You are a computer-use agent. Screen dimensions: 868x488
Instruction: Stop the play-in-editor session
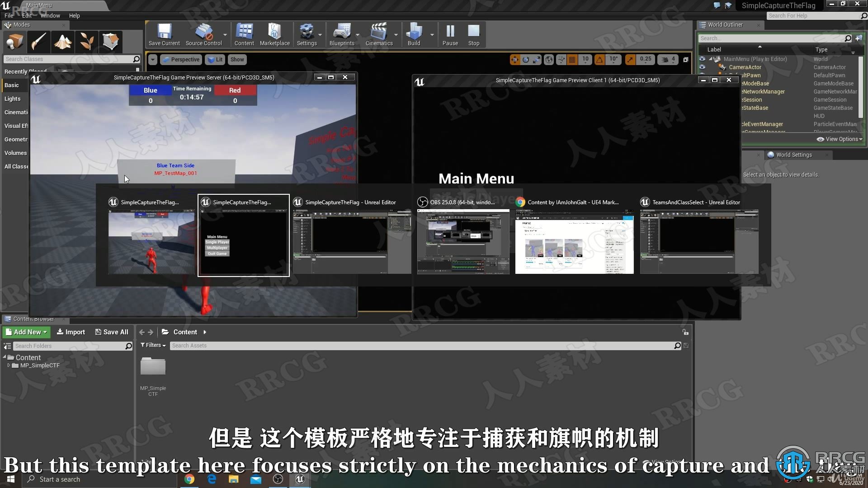click(473, 35)
